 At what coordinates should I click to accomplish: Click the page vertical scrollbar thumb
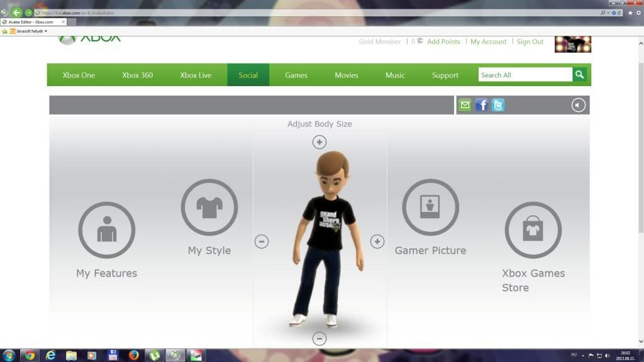click(x=641, y=148)
